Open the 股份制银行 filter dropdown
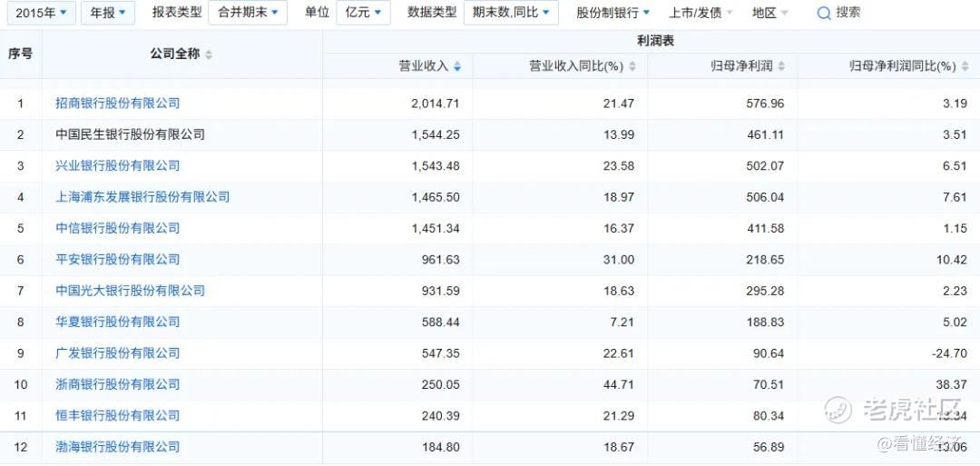The height and width of the screenshot is (466, 980). point(612,13)
